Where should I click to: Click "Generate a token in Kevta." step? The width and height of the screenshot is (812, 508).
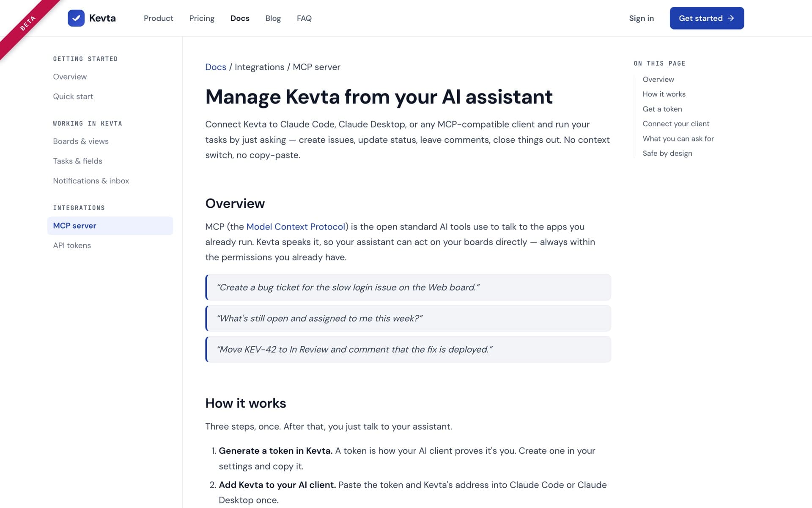[276, 451]
